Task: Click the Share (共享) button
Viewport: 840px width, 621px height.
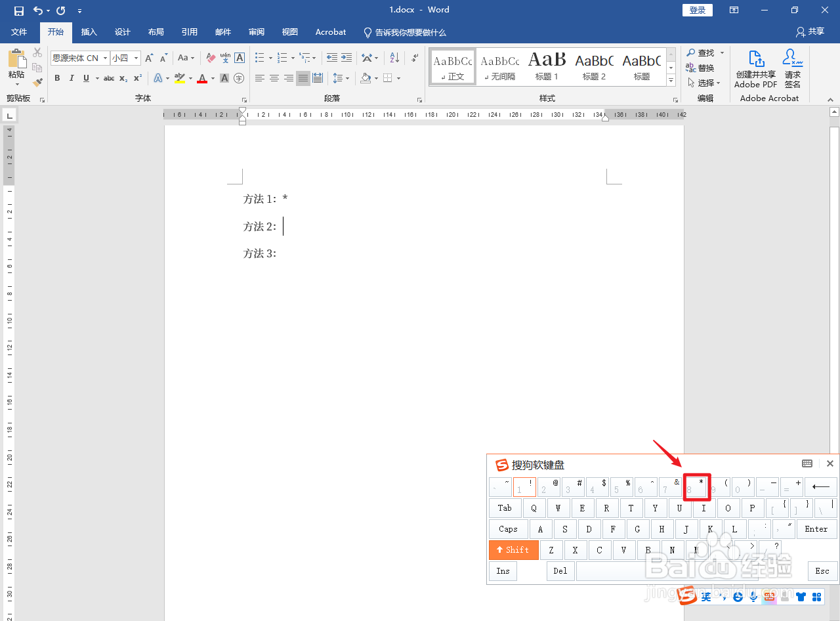Action: (810, 32)
